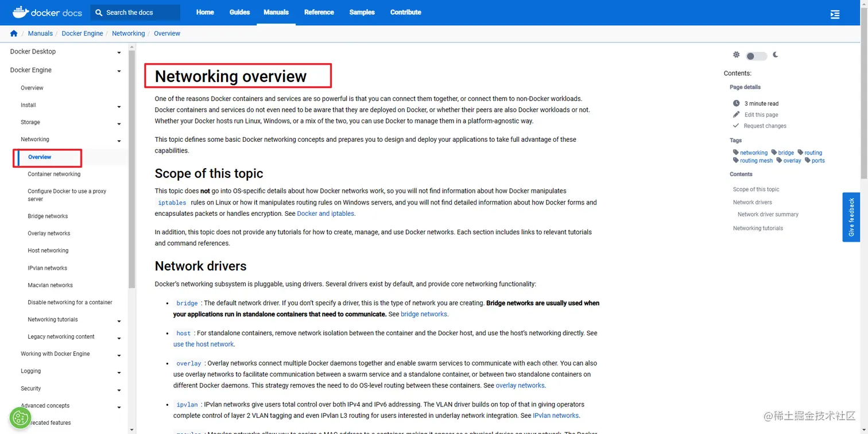Click the Docker docs whale logo
This screenshot has height=434, width=868.
(20, 11)
